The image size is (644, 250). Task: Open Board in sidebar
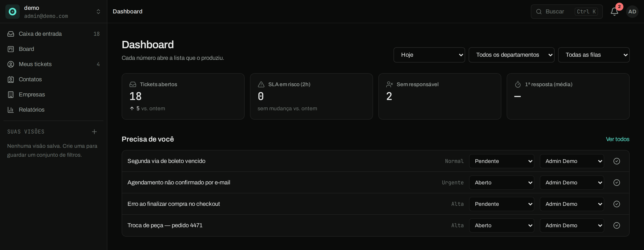tap(53, 49)
